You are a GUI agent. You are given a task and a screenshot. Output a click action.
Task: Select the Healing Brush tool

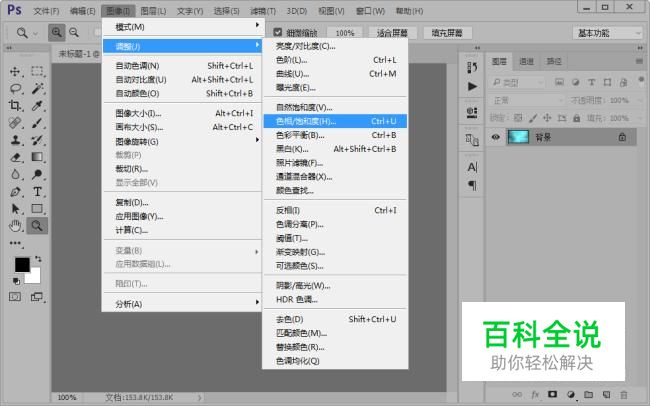[x=15, y=122]
